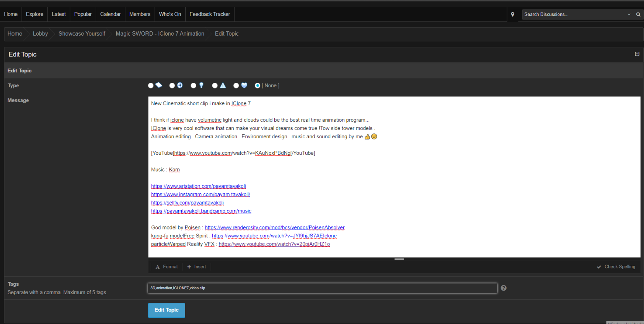
Task: Click the youtube link after kung-fu model
Action: pos(274,236)
